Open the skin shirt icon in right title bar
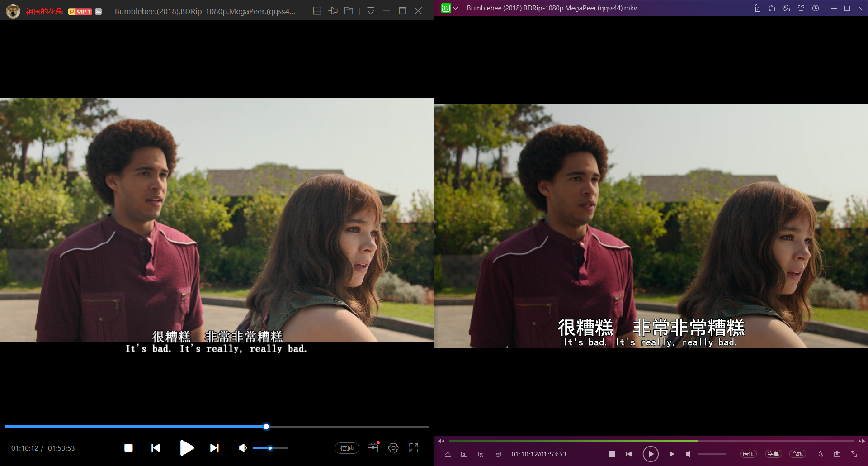This screenshot has height=466, width=868. coord(801,8)
